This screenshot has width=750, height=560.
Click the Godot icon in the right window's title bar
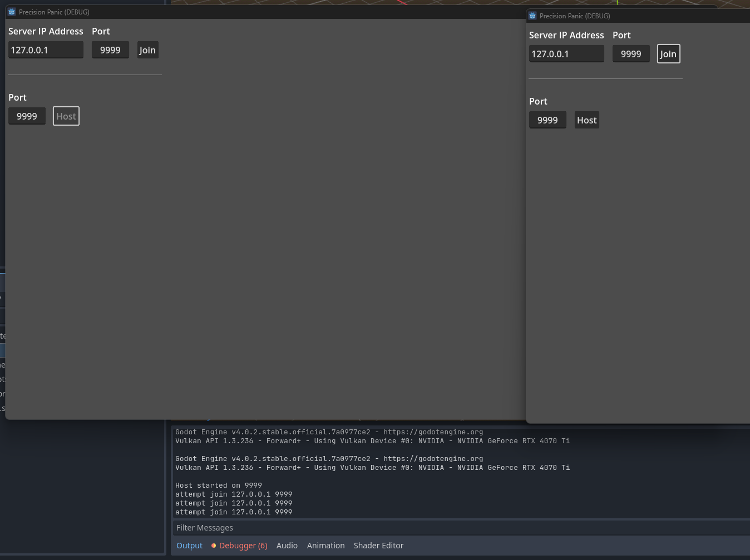pyautogui.click(x=532, y=16)
